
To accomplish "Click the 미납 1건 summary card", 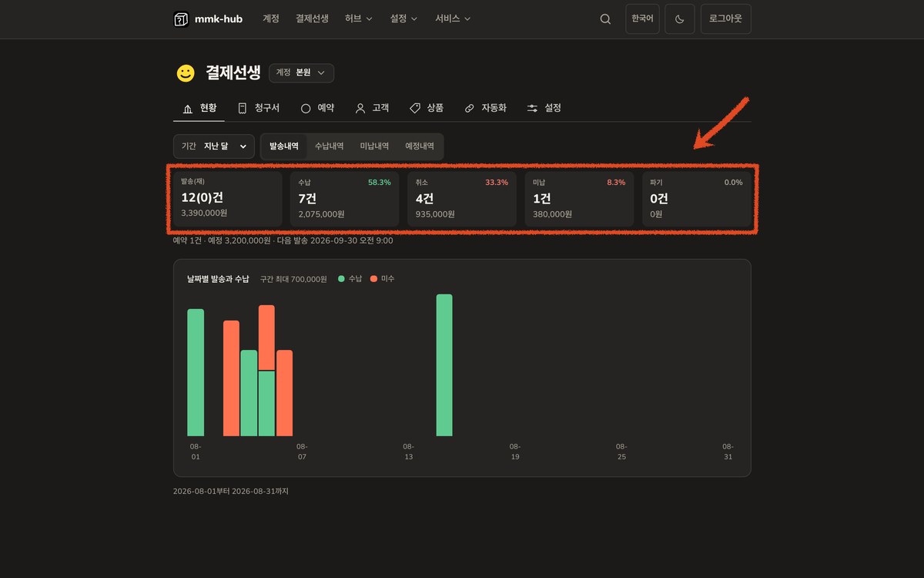I will (579, 199).
